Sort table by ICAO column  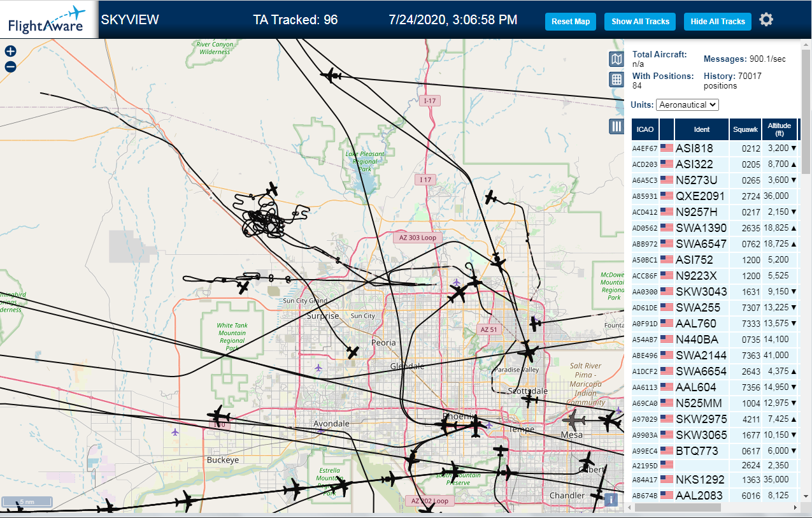pyautogui.click(x=645, y=129)
